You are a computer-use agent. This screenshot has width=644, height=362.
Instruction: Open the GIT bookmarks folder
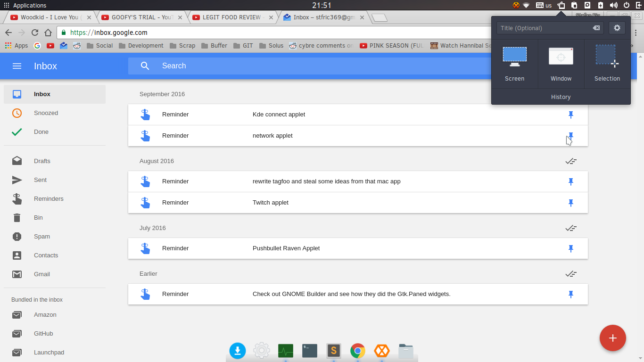(x=243, y=46)
